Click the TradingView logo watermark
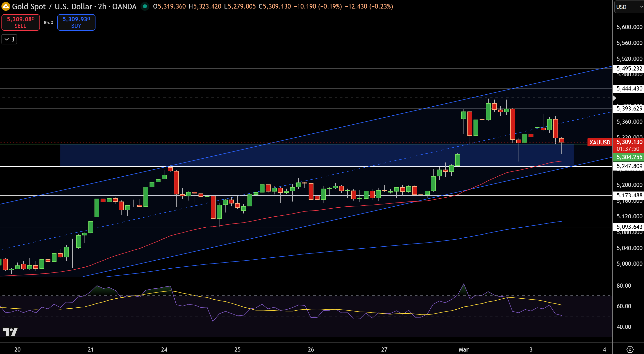 point(10,332)
